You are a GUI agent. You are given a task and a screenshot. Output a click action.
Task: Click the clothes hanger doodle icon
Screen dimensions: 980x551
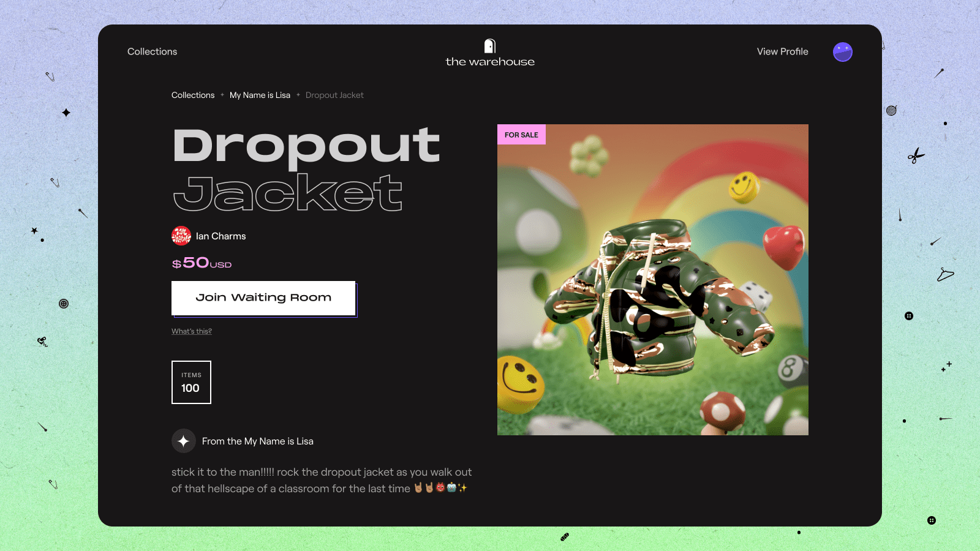click(945, 274)
